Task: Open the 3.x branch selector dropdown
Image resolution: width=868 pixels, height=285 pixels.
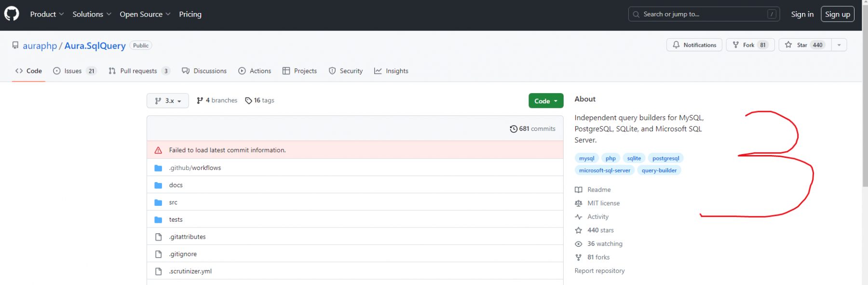Action: (x=168, y=100)
